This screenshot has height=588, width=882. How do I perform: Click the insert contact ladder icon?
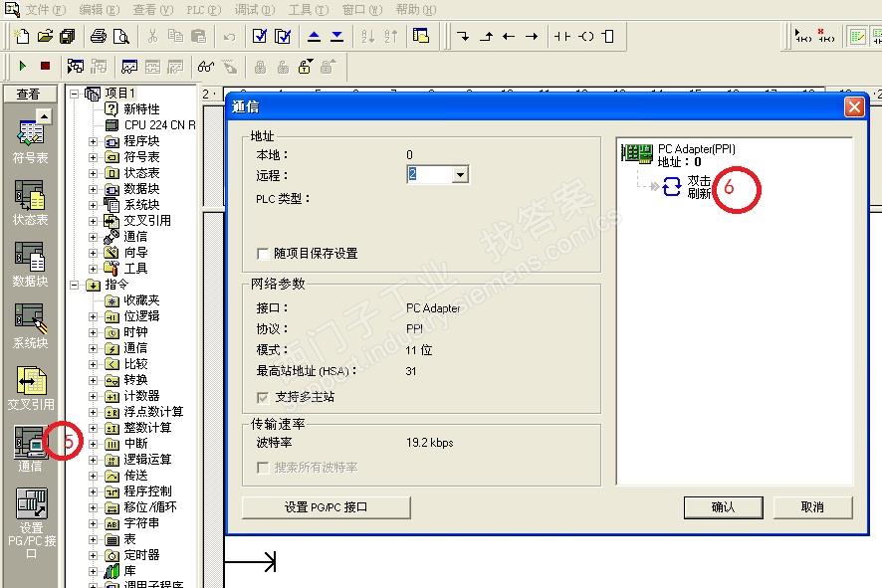point(561,37)
